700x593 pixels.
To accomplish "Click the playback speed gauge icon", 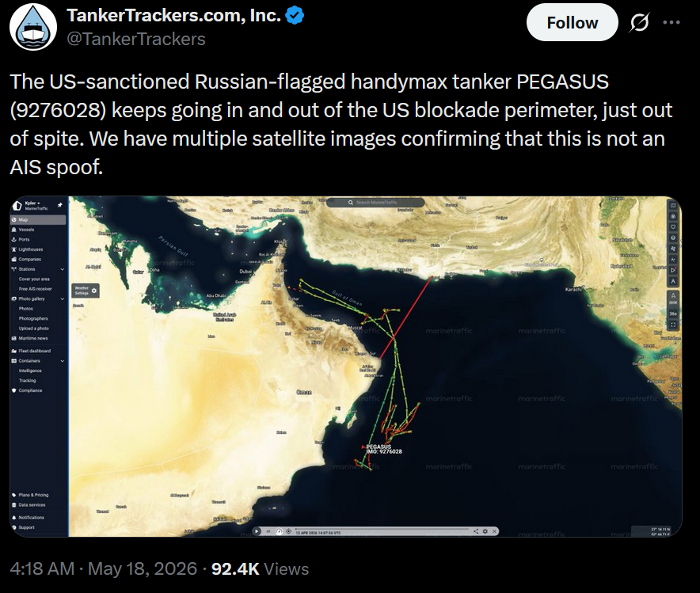I will click(x=279, y=531).
